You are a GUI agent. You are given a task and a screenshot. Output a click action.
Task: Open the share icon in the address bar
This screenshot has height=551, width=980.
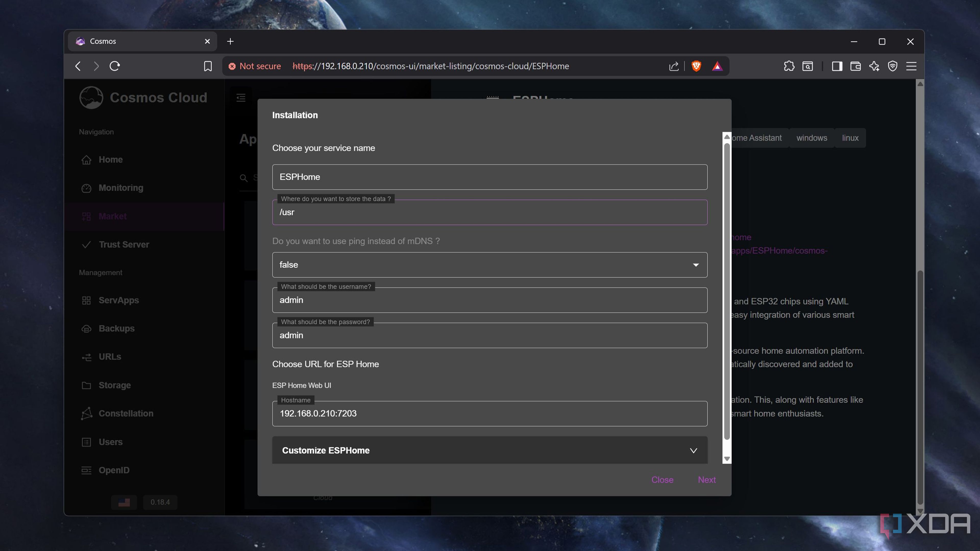[674, 66]
